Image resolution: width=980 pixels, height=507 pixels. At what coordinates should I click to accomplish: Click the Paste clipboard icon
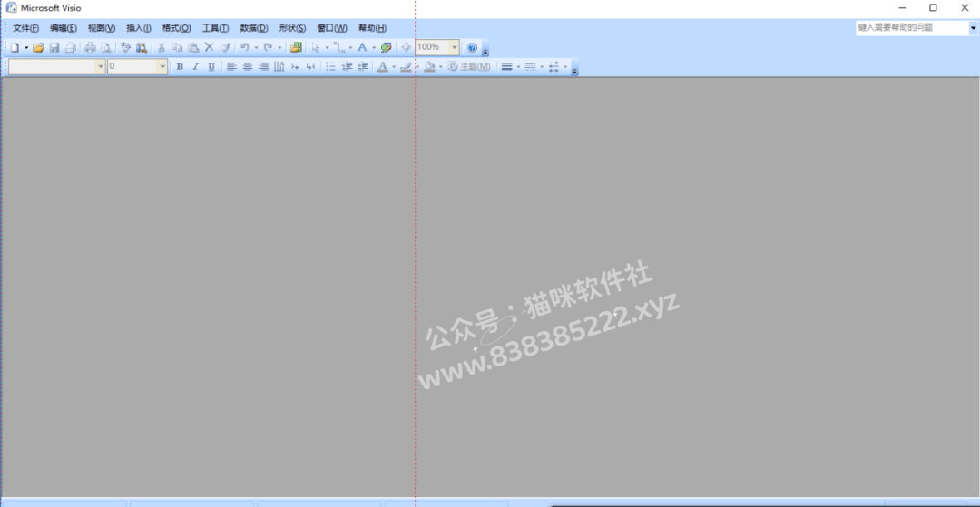pyautogui.click(x=193, y=47)
